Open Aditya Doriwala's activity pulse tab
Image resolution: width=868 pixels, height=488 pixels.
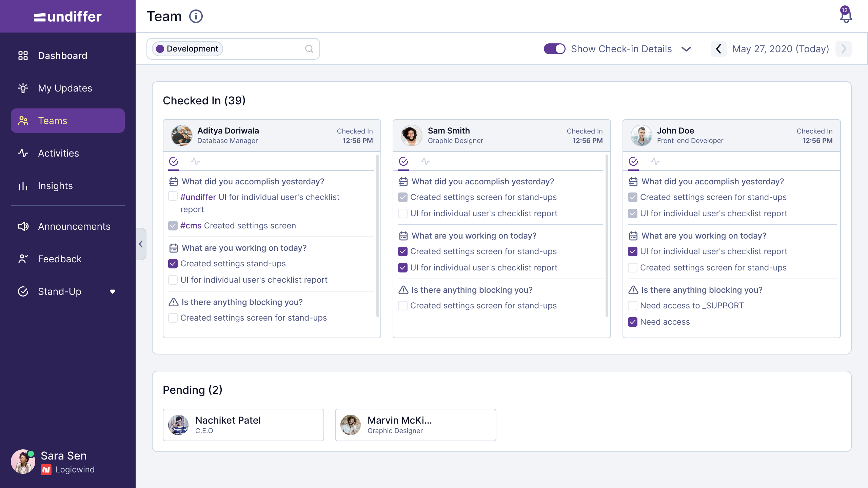[195, 161]
